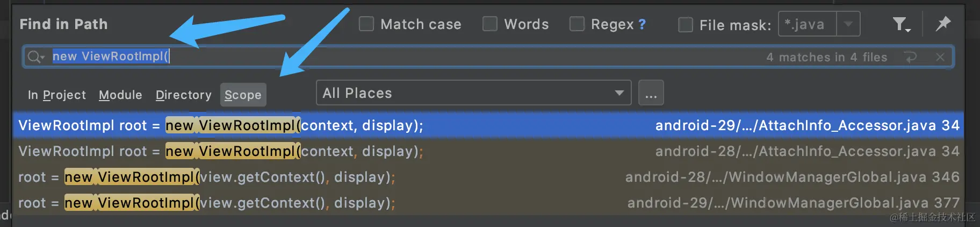Toggle the Words checkbox
Viewport: 980px width, 227px height.
coord(490,24)
